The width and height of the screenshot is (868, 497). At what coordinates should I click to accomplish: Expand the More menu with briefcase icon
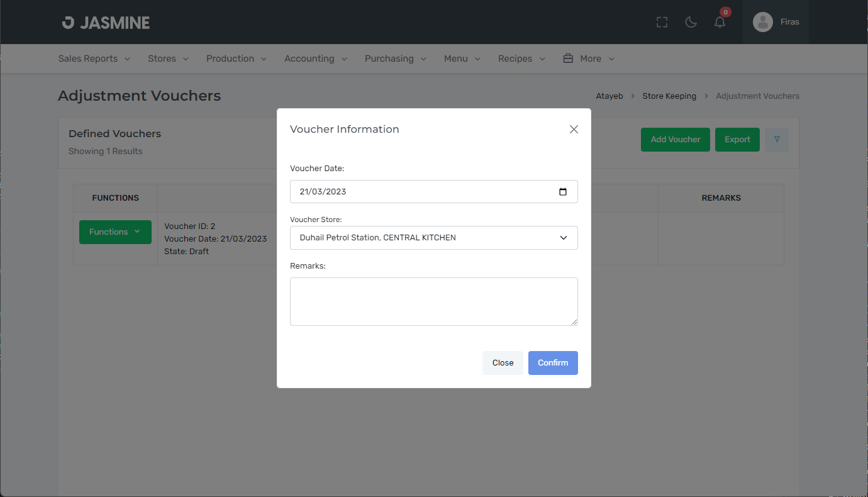(589, 59)
